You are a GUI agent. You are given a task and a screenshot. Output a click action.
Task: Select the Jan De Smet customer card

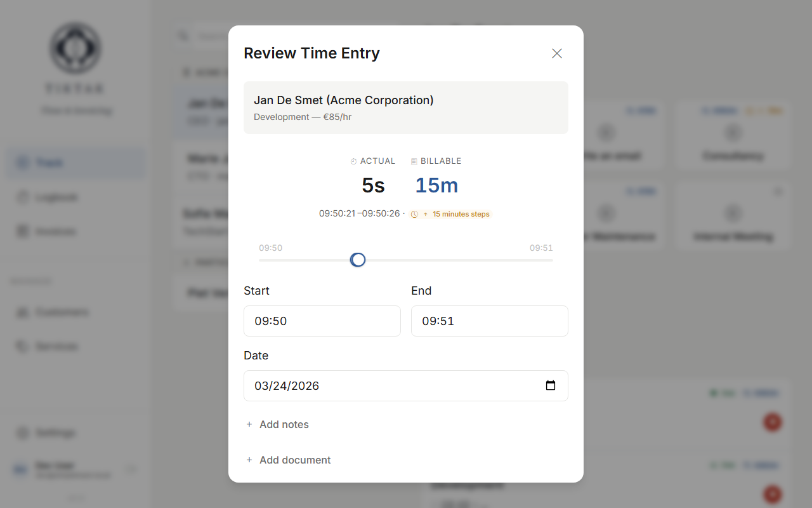point(406,107)
